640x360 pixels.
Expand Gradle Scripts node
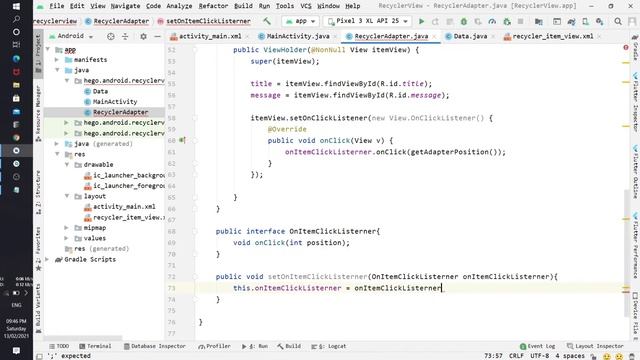pos(48,259)
